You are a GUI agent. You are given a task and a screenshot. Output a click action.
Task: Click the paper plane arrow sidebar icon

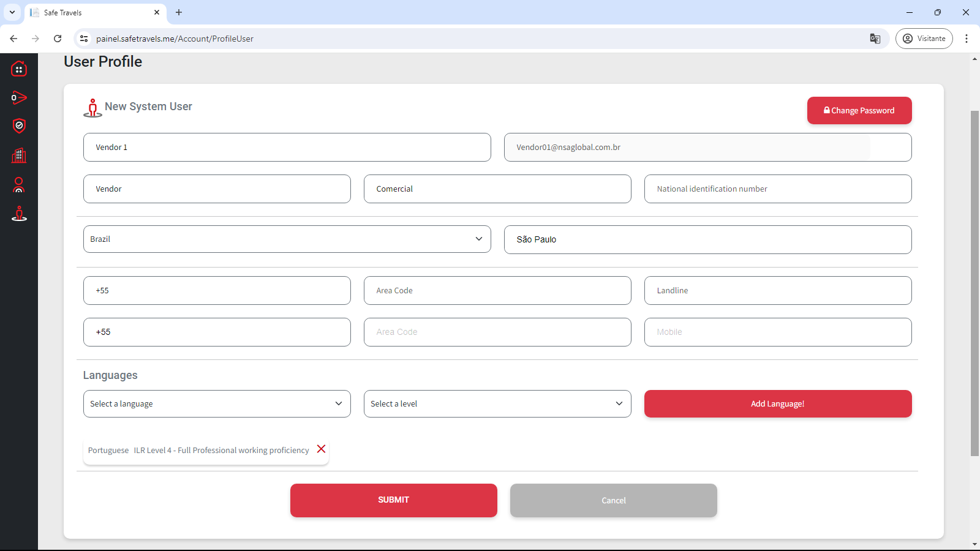(19, 97)
